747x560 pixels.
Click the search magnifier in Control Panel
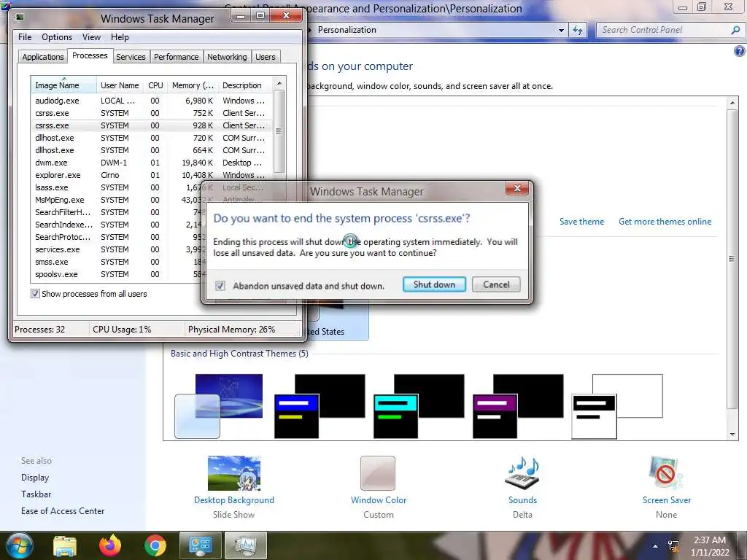[735, 30]
